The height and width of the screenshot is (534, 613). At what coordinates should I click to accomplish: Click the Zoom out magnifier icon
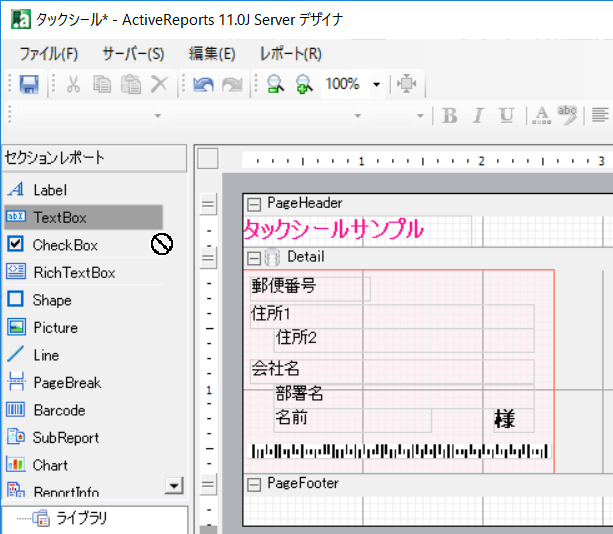click(275, 85)
